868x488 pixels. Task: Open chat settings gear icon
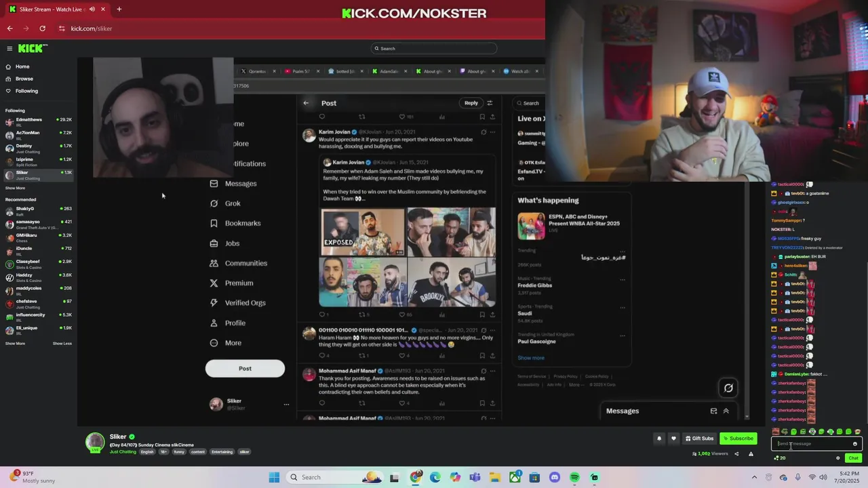pos(837,458)
